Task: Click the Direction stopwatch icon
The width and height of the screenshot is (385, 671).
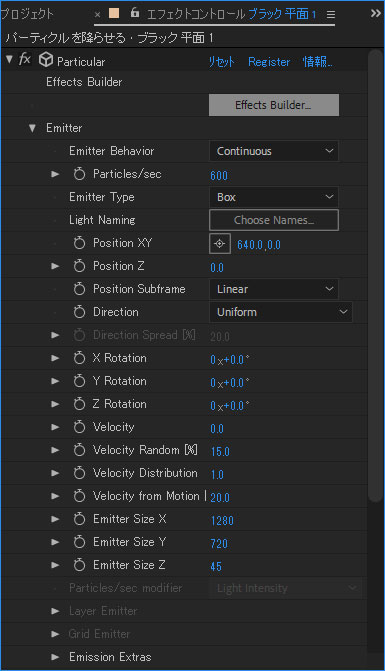Action: (x=79, y=312)
